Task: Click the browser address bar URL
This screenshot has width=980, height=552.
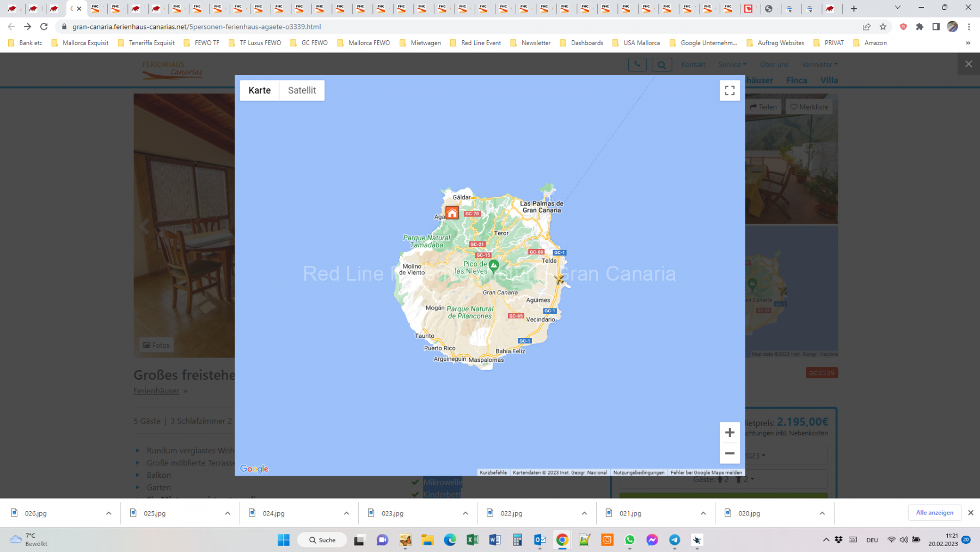Action: click(197, 27)
